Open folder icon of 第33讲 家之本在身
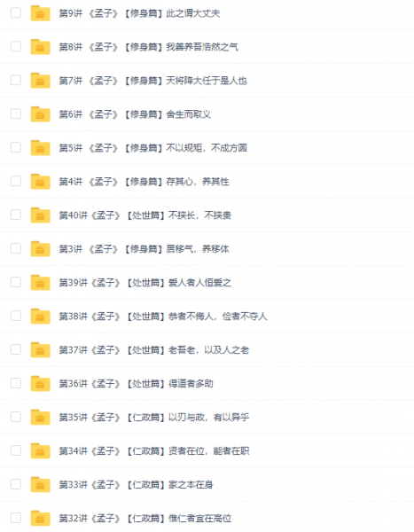 pyautogui.click(x=40, y=484)
